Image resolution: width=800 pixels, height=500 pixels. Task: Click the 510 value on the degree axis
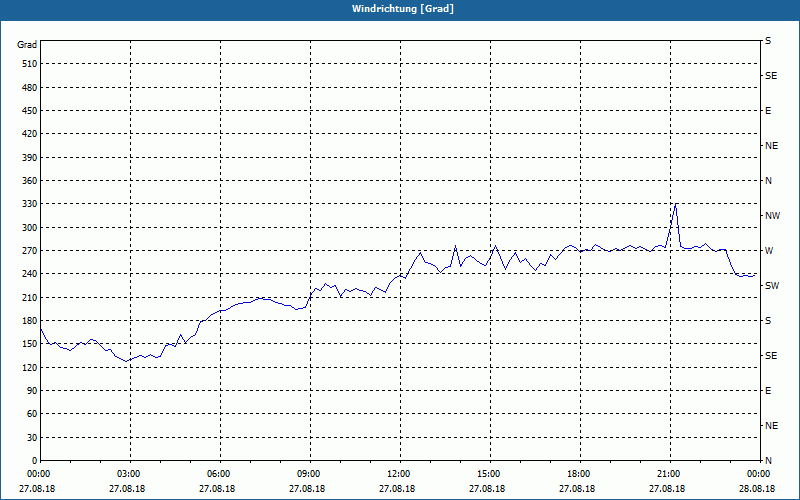30,64
